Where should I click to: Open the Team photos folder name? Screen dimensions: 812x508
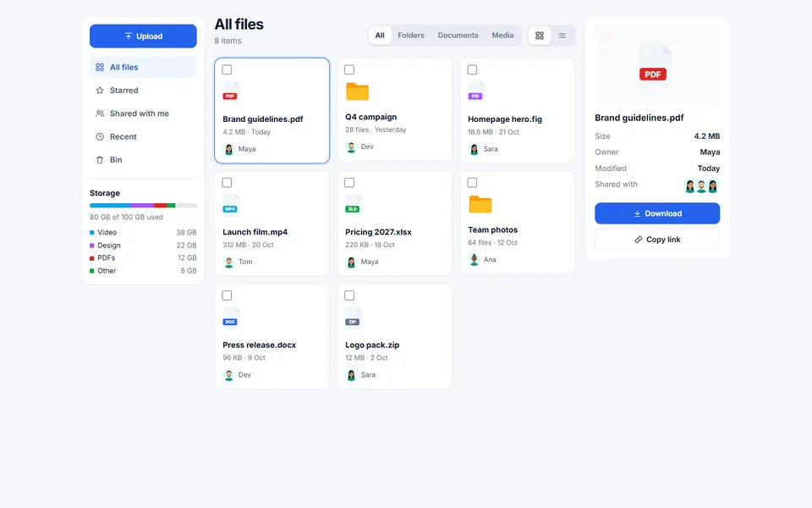492,229
